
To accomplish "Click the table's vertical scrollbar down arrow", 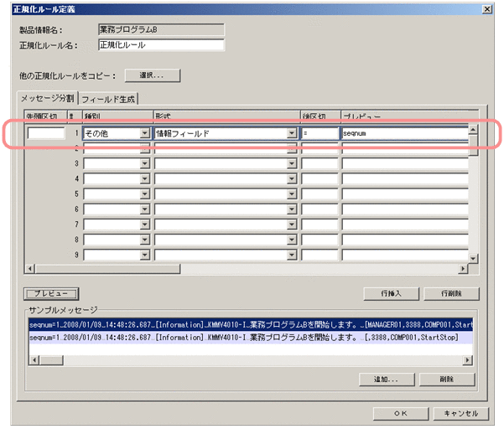I will pos(472,258).
